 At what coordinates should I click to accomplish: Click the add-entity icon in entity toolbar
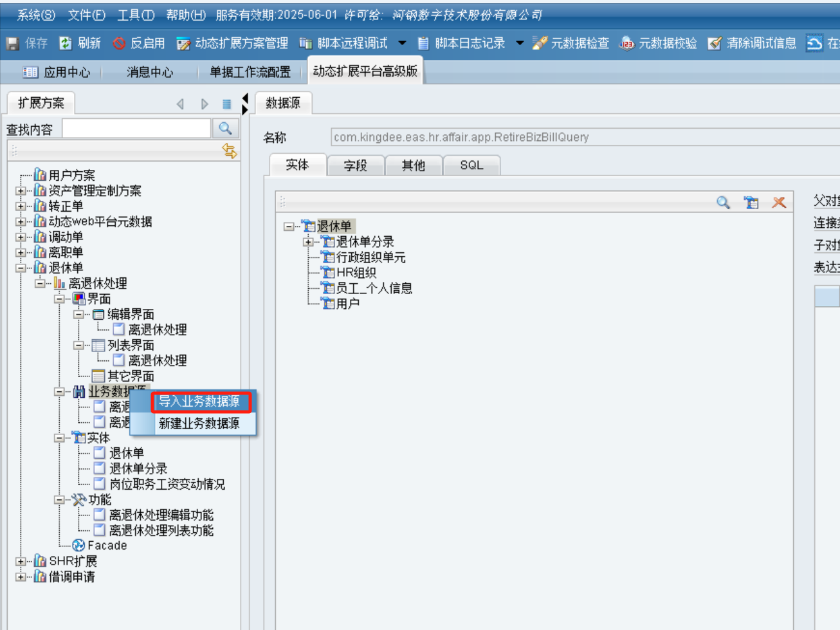(x=751, y=203)
